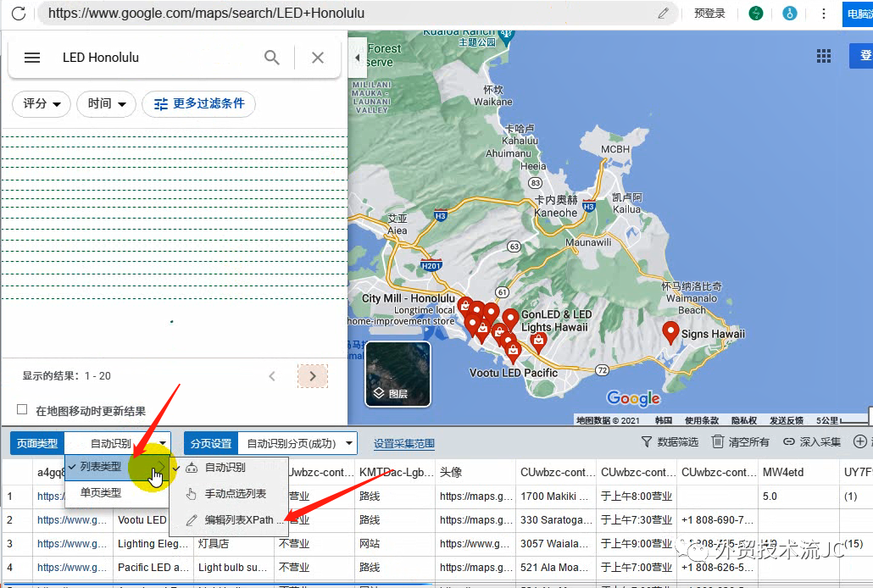
Task: Click 发送反馈 on the map footer
Action: [x=787, y=420]
